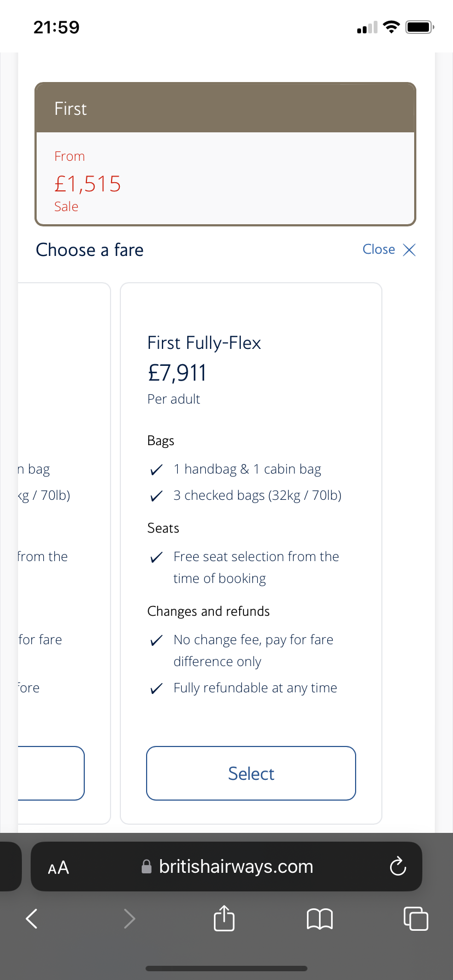The height and width of the screenshot is (980, 453).
Task: Tap the Wi-Fi status icon
Action: pyautogui.click(x=391, y=27)
